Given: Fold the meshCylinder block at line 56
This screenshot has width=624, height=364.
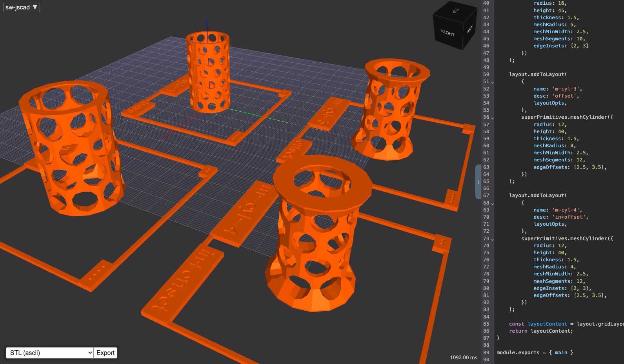Looking at the screenshot, I should [493, 118].
